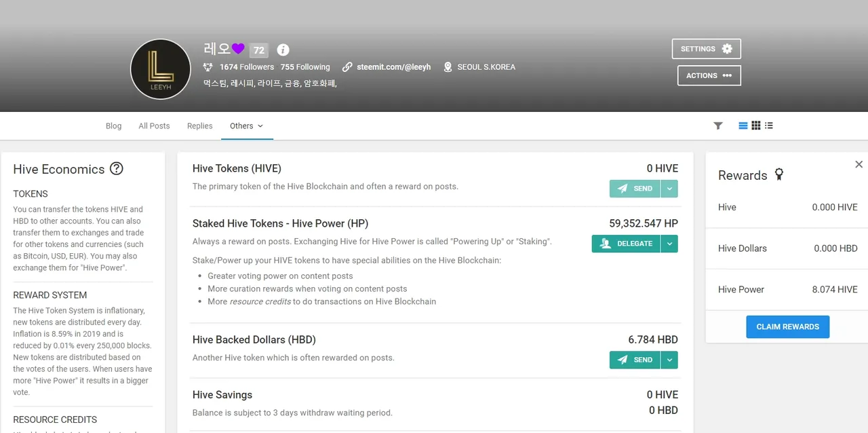The image size is (868, 433).
Task: Switch to the compact bullet-list view icon
Action: pyautogui.click(x=769, y=126)
